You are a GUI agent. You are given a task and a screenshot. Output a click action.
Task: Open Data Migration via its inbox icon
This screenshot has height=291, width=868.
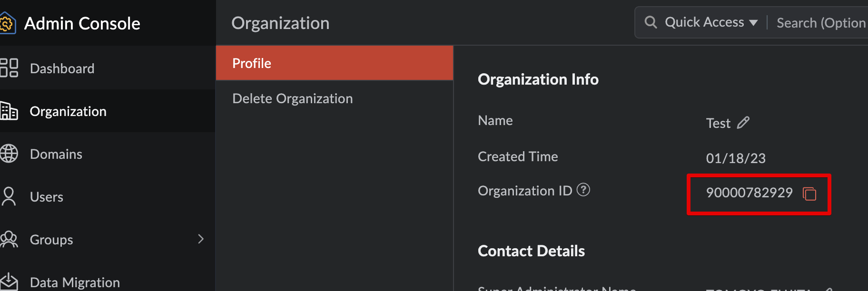coord(9,281)
